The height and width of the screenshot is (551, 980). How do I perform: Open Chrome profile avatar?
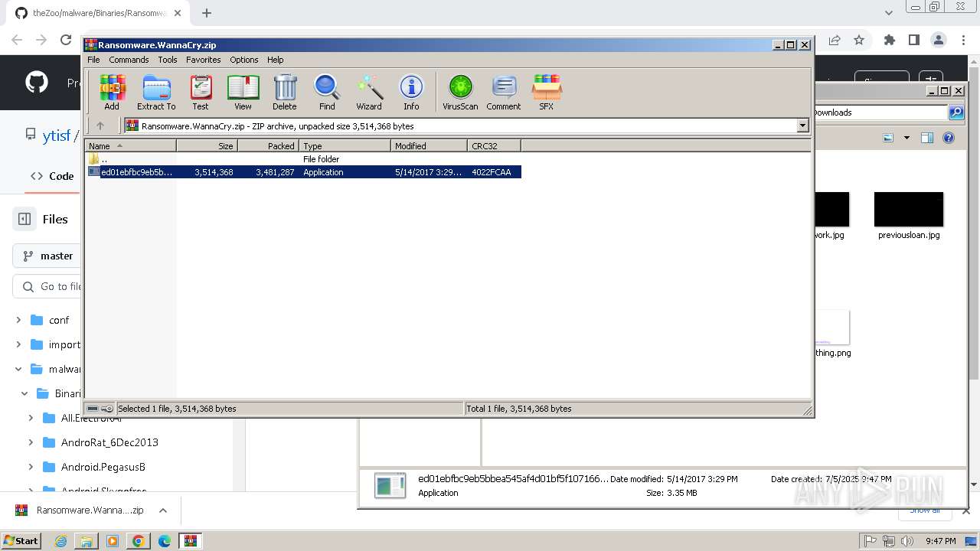(939, 40)
